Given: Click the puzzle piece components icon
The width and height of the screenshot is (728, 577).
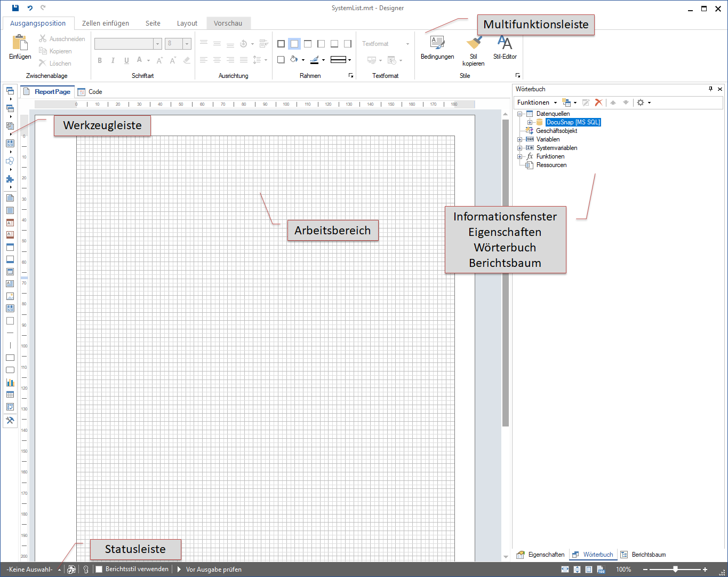Looking at the screenshot, I should point(10,179).
